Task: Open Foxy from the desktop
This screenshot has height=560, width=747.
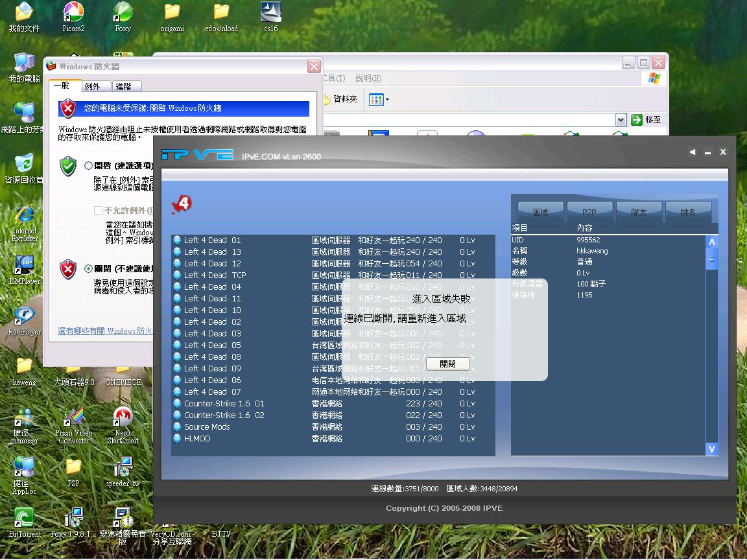Action: 122,14
